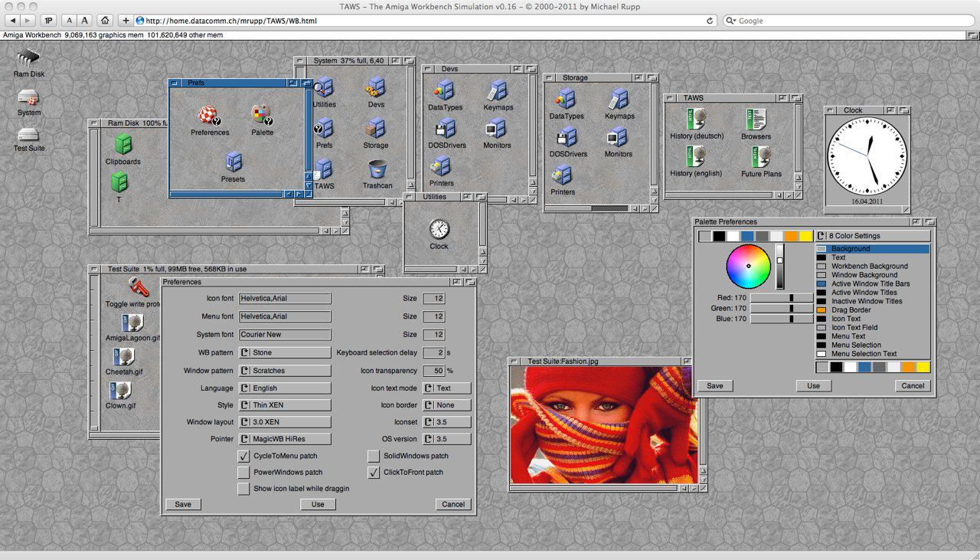Open the Palette icon in Prefs window
The image size is (980, 560).
[262, 116]
